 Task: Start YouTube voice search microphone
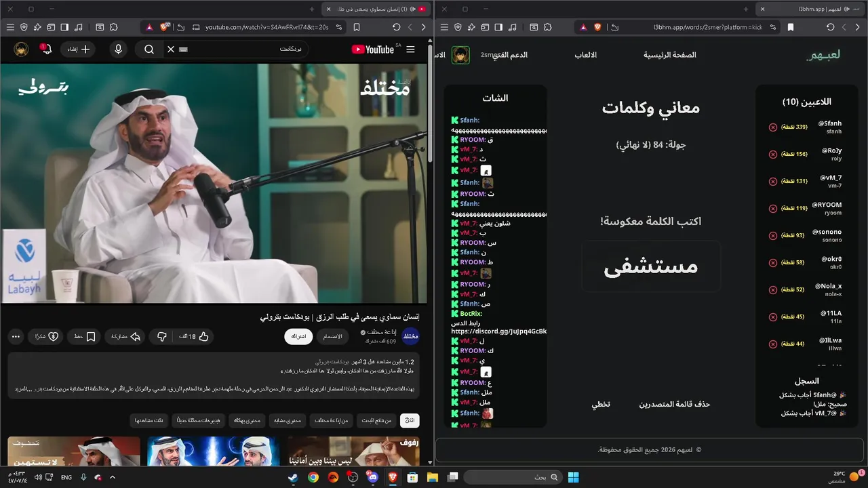119,49
